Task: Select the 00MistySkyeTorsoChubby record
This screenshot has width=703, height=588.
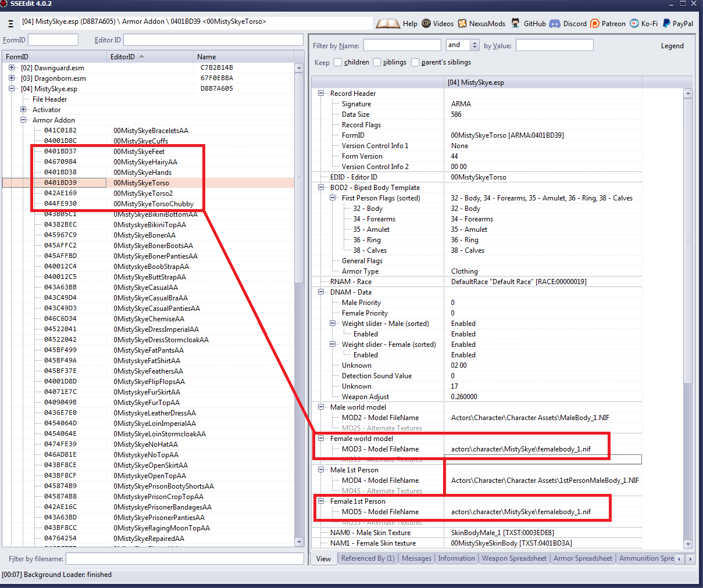Action: pyautogui.click(x=154, y=204)
